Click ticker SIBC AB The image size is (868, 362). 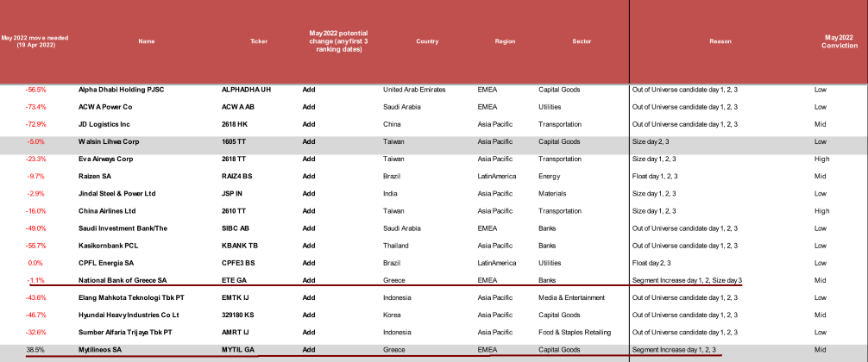point(235,228)
